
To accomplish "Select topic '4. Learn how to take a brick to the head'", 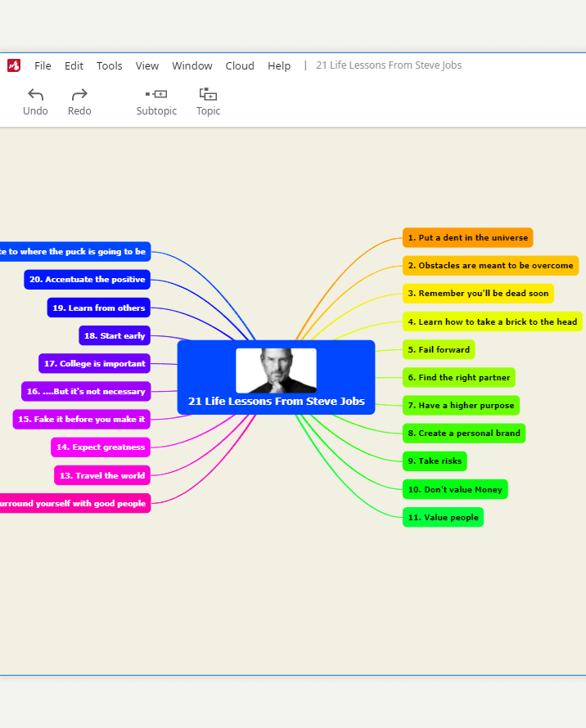I will [493, 321].
